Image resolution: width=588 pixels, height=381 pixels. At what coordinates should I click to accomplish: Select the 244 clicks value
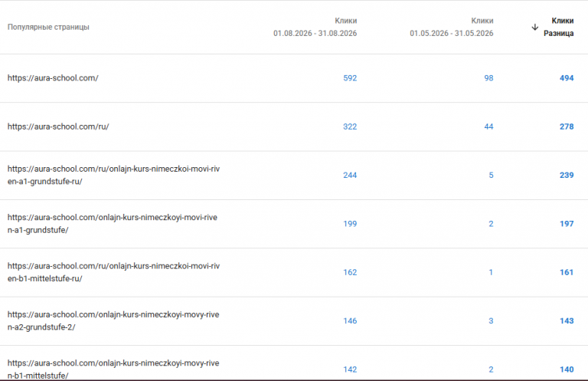click(350, 176)
